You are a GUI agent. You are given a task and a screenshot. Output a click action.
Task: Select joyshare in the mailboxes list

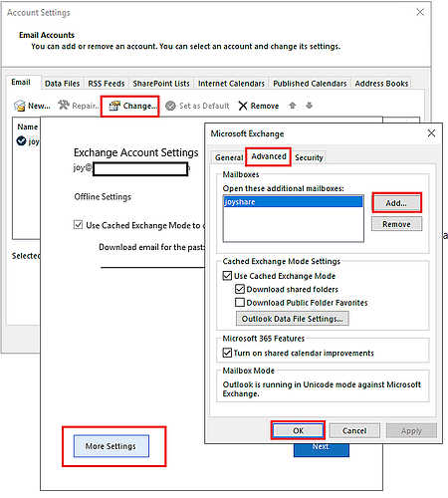point(294,202)
